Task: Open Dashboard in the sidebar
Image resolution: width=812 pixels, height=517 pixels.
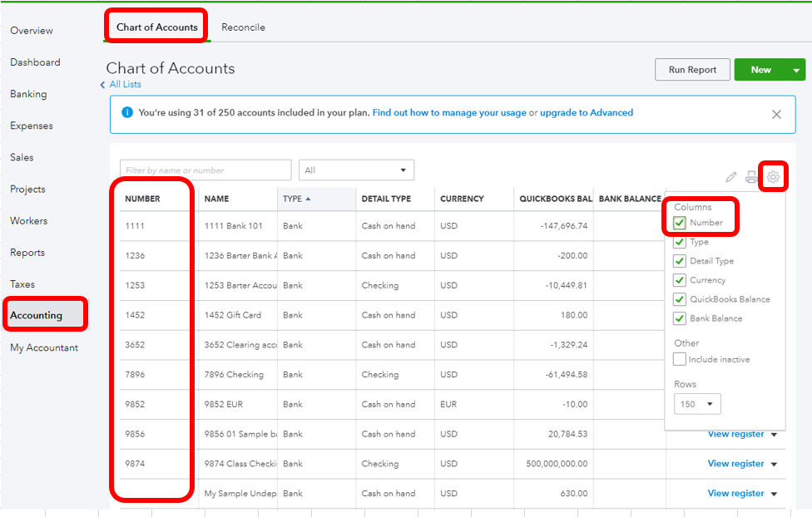Action: pyautogui.click(x=35, y=62)
